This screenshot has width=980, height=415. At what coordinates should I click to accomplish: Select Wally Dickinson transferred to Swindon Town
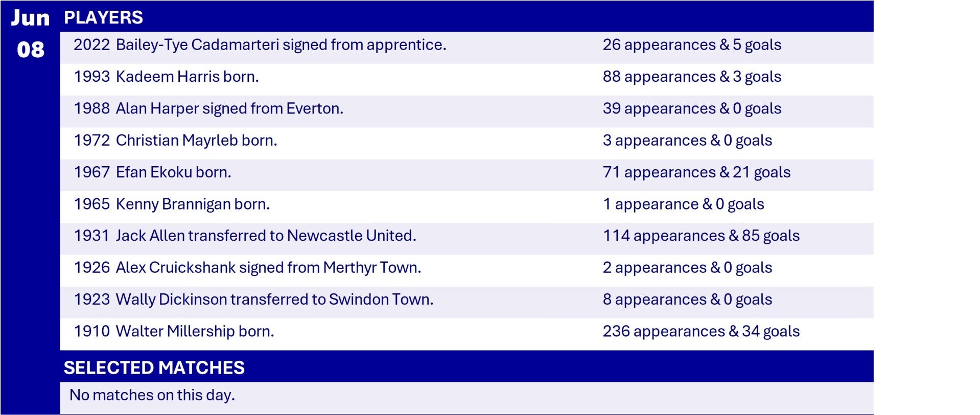pyautogui.click(x=253, y=299)
